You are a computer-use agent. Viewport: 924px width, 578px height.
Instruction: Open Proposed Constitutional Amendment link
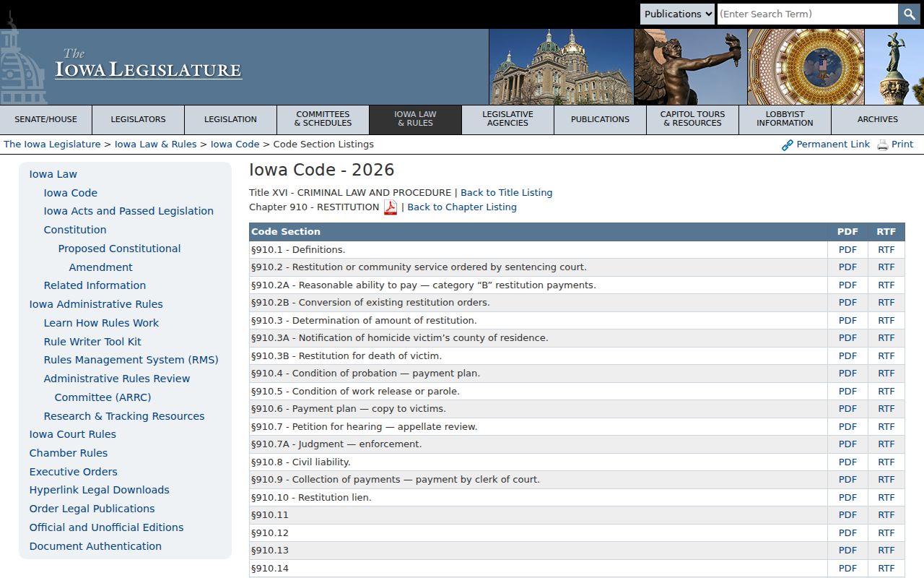pyautogui.click(x=119, y=258)
